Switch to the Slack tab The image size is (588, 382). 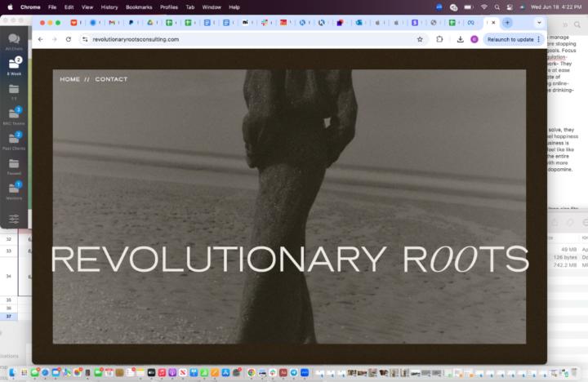pyautogui.click(x=265, y=23)
